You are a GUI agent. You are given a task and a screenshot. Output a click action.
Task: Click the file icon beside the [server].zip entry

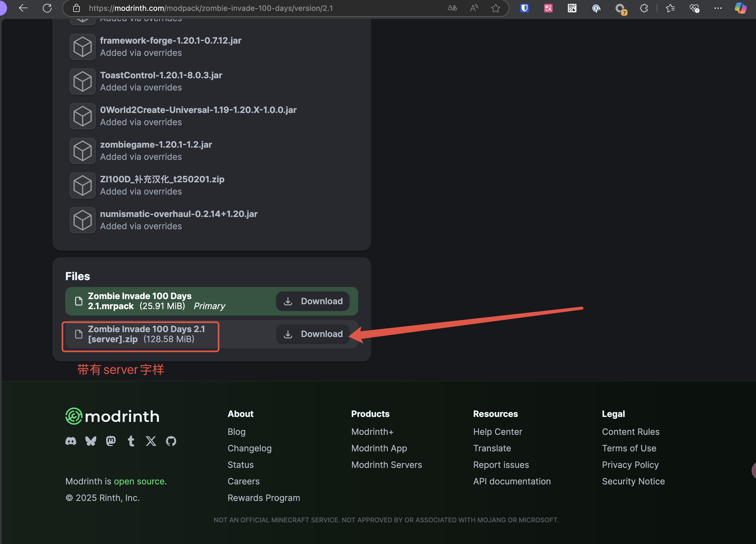point(78,334)
